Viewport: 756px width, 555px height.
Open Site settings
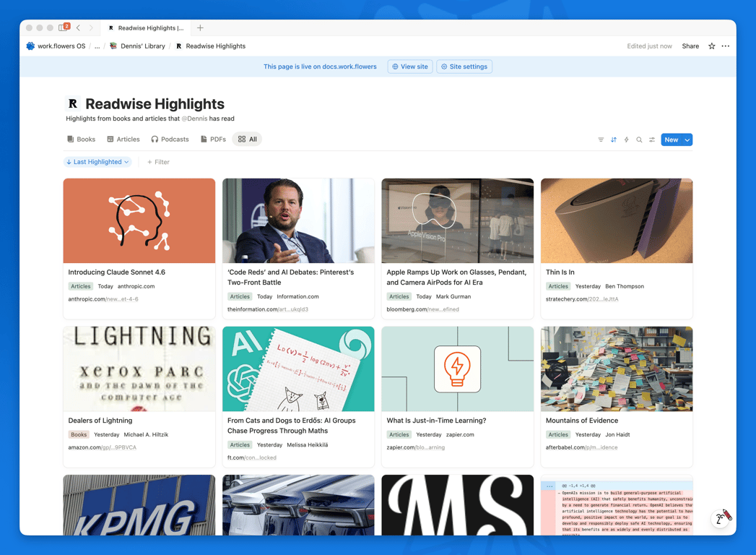464,66
